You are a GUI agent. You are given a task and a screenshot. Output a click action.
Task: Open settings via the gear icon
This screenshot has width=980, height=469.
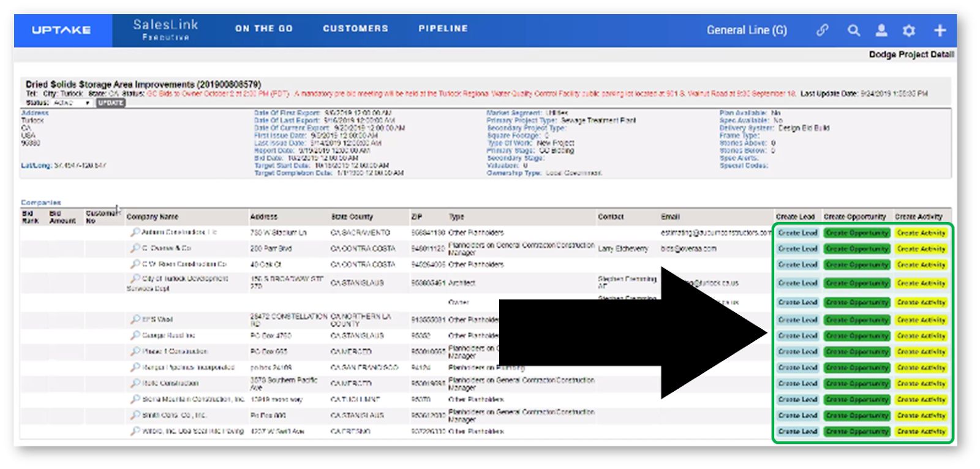tap(909, 30)
